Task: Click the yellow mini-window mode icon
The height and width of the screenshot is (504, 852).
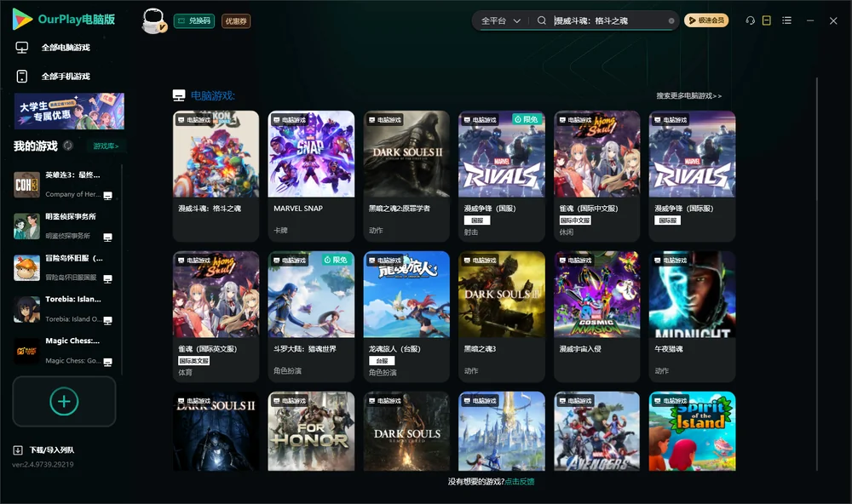Action: click(x=766, y=20)
